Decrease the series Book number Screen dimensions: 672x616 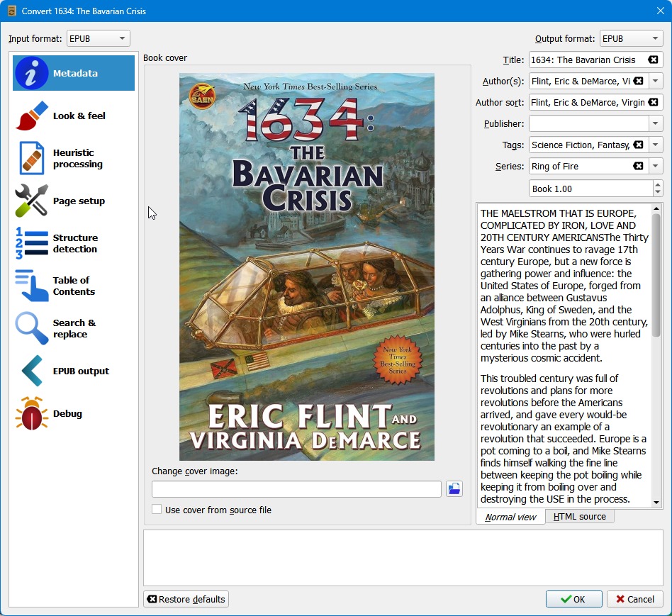tap(658, 193)
